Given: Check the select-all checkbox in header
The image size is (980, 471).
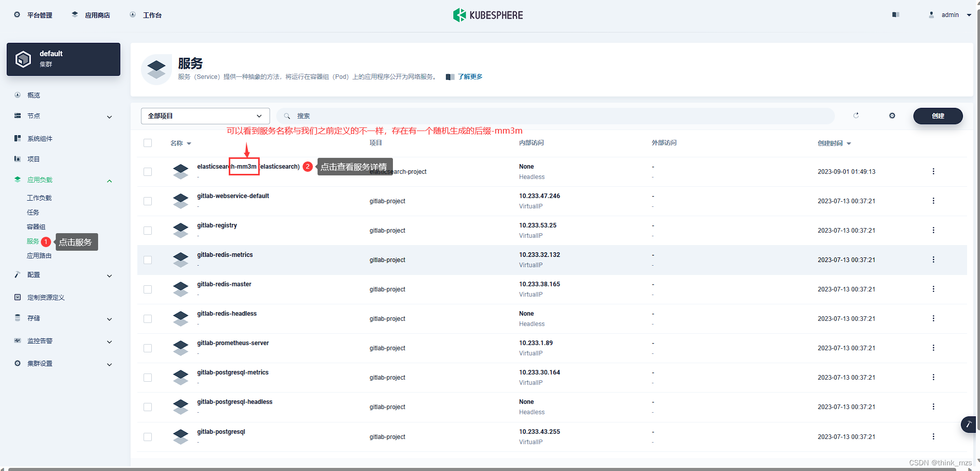Looking at the screenshot, I should (x=148, y=143).
